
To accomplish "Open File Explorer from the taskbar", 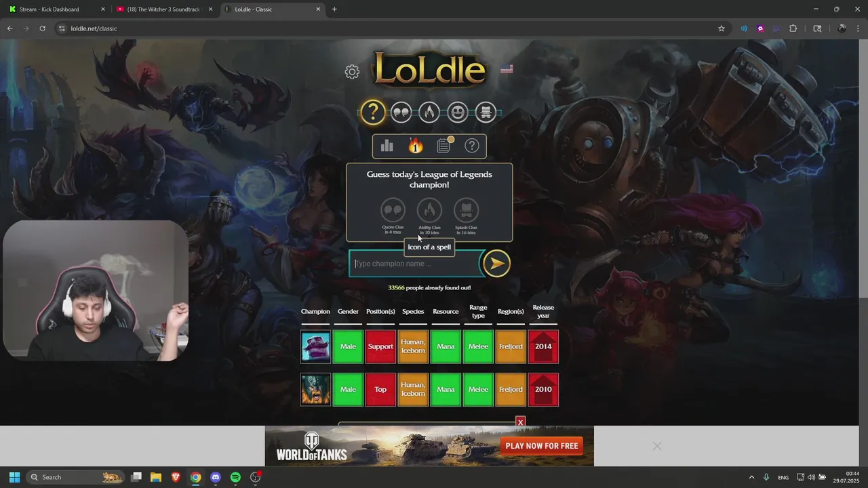I will click(156, 477).
